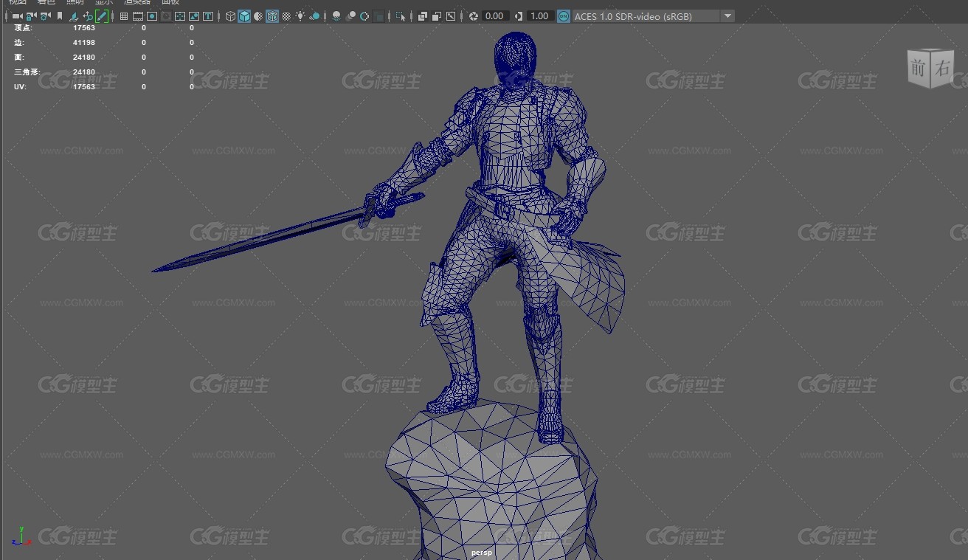
Task: Toggle the Resolution Gate icon
Action: coord(152,16)
